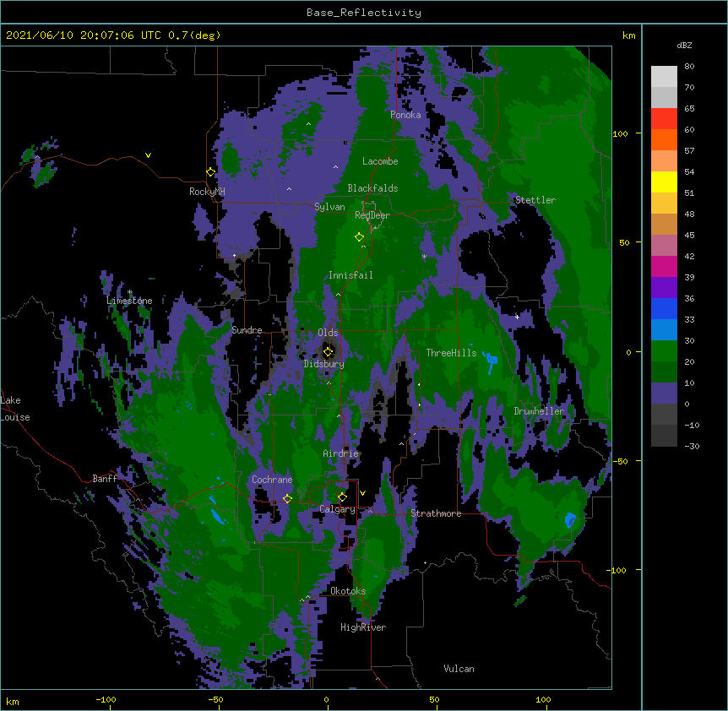Select the dark blue 36 dBZ legend swatch
The height and width of the screenshot is (711, 728).
click(x=664, y=308)
